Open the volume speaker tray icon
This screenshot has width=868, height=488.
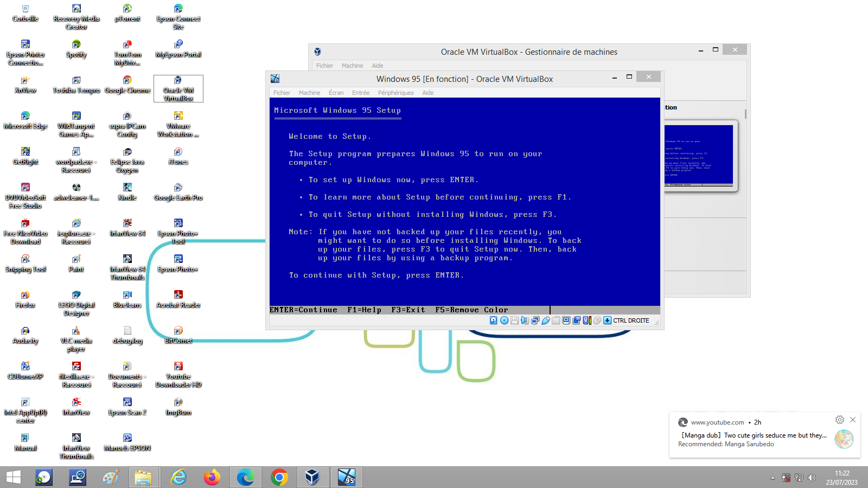tap(812, 478)
